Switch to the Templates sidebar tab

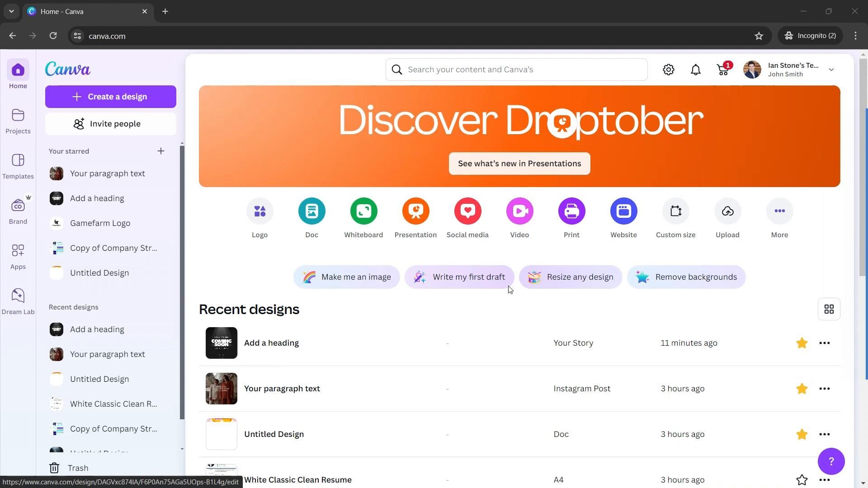pyautogui.click(x=18, y=166)
